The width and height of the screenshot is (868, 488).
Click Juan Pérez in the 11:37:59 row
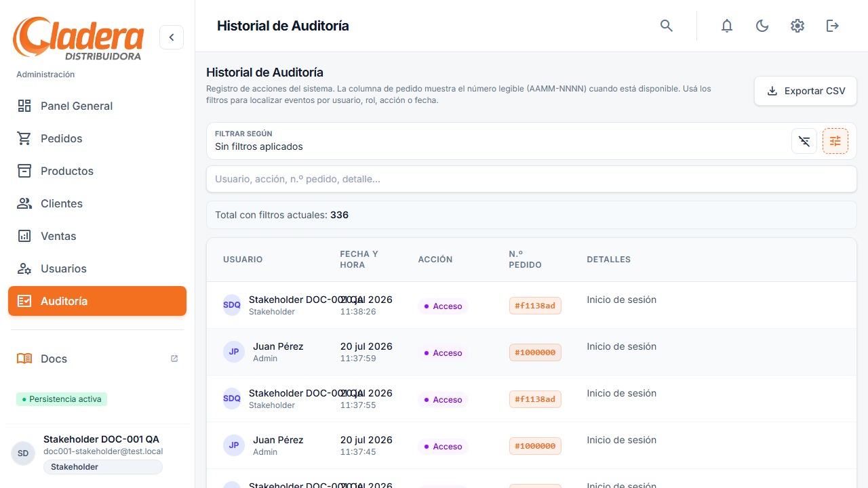click(278, 346)
